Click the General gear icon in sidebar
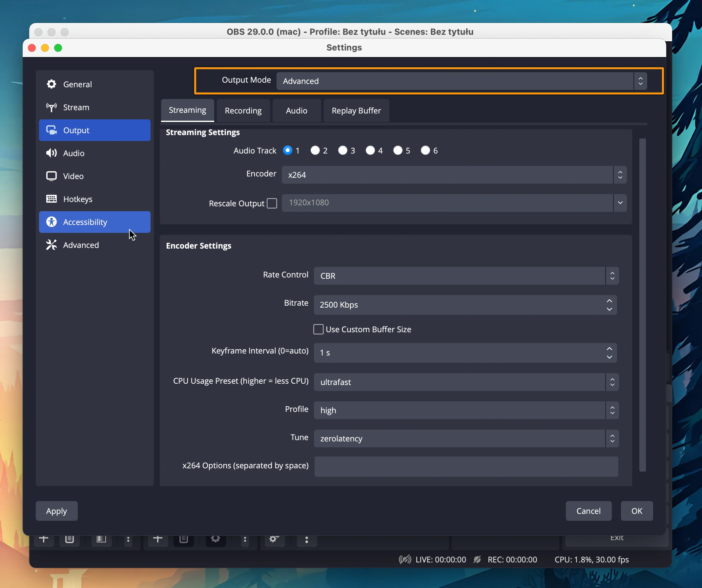 tap(51, 84)
